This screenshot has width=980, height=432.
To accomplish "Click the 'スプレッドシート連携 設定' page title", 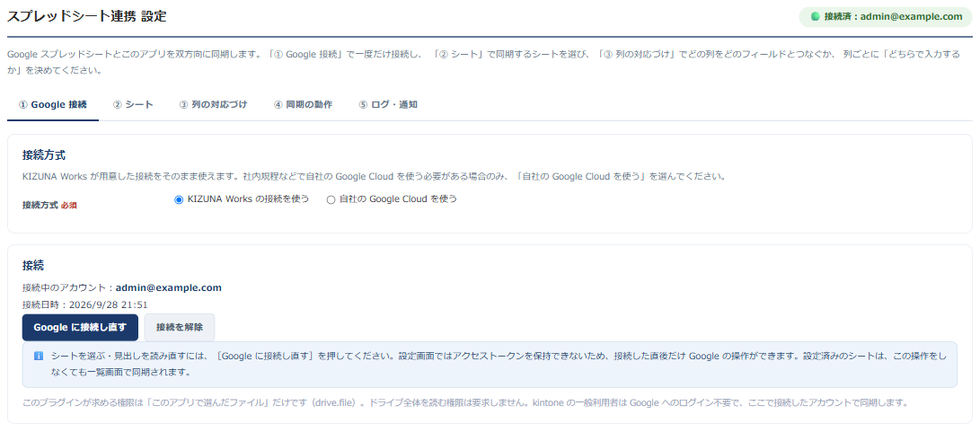I will (87, 17).
